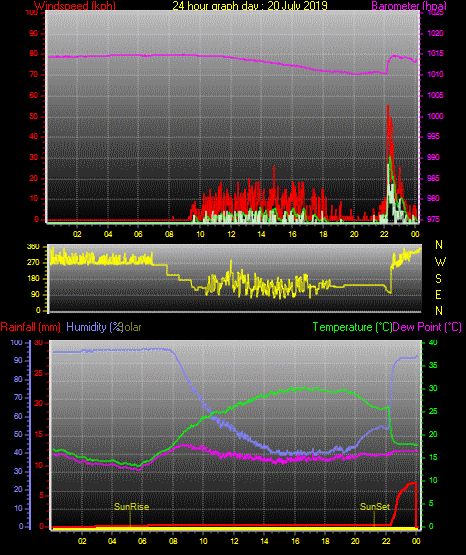The width and height of the screenshot is (466, 555).
Task: Click barometer axis value 1005
Action: [435, 95]
